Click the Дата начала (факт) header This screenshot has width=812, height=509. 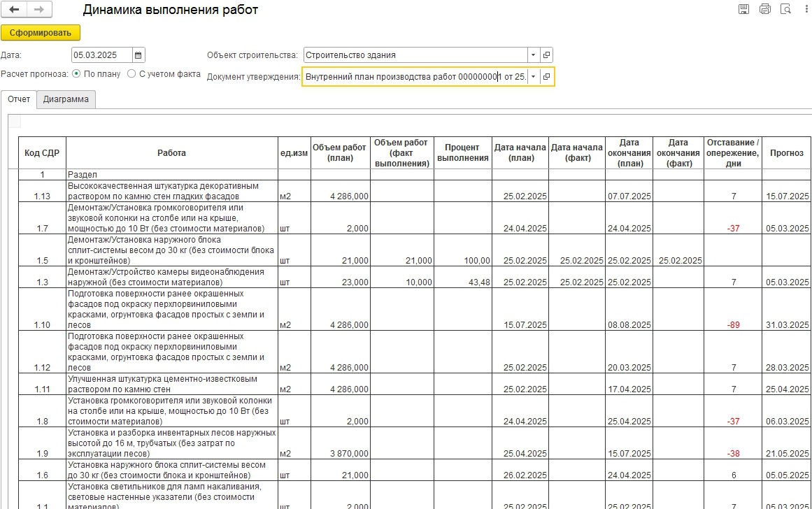pyautogui.click(x=577, y=152)
